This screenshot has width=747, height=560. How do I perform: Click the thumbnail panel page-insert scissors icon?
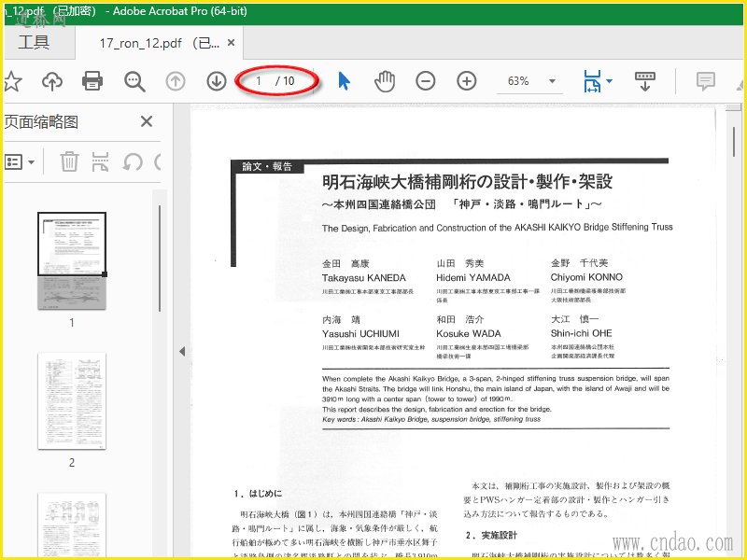(x=100, y=161)
